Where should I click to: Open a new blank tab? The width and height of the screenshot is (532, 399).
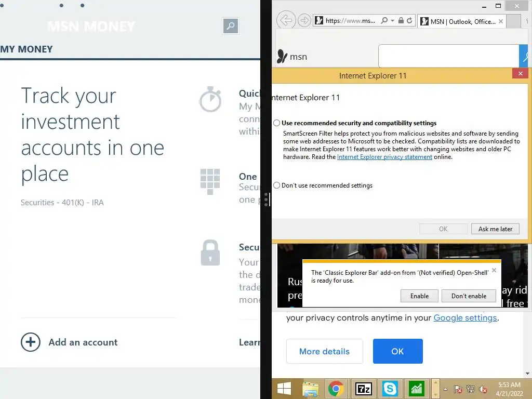(513, 21)
